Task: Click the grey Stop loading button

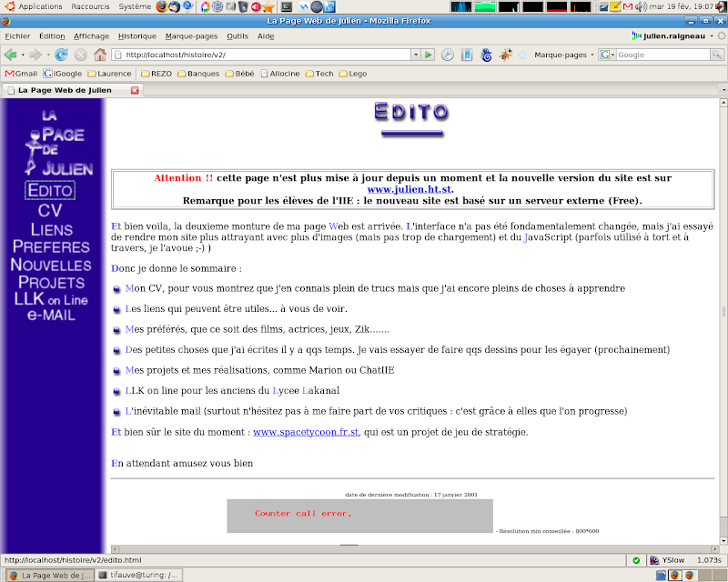Action: [x=81, y=55]
